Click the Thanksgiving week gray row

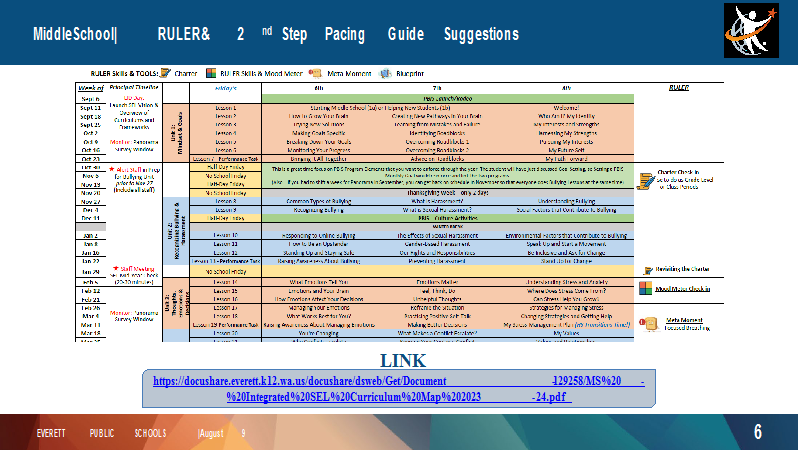click(x=447, y=193)
